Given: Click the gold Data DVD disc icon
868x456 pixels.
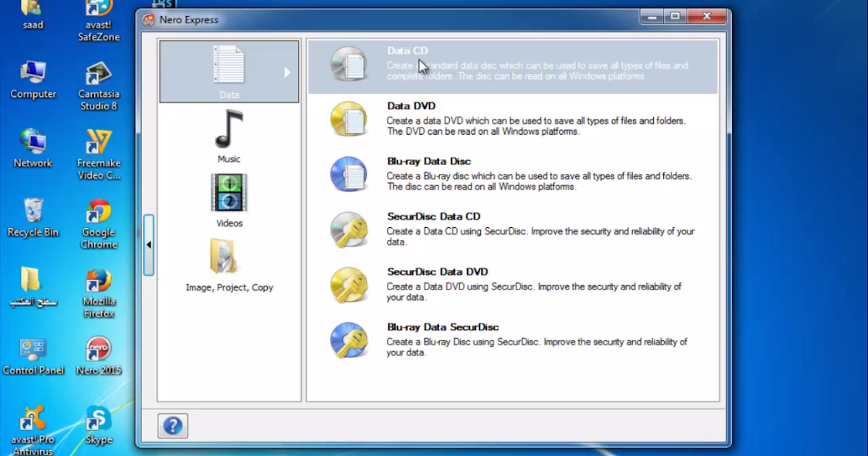Looking at the screenshot, I should click(x=349, y=119).
